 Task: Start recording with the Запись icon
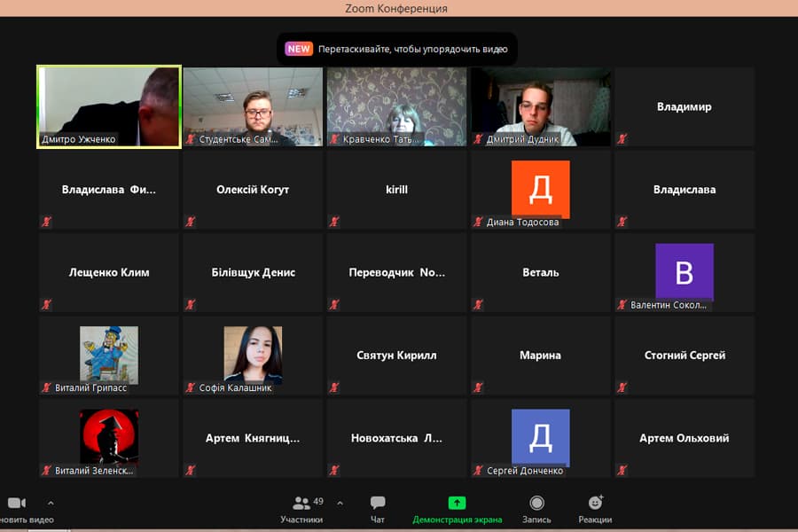click(x=536, y=503)
